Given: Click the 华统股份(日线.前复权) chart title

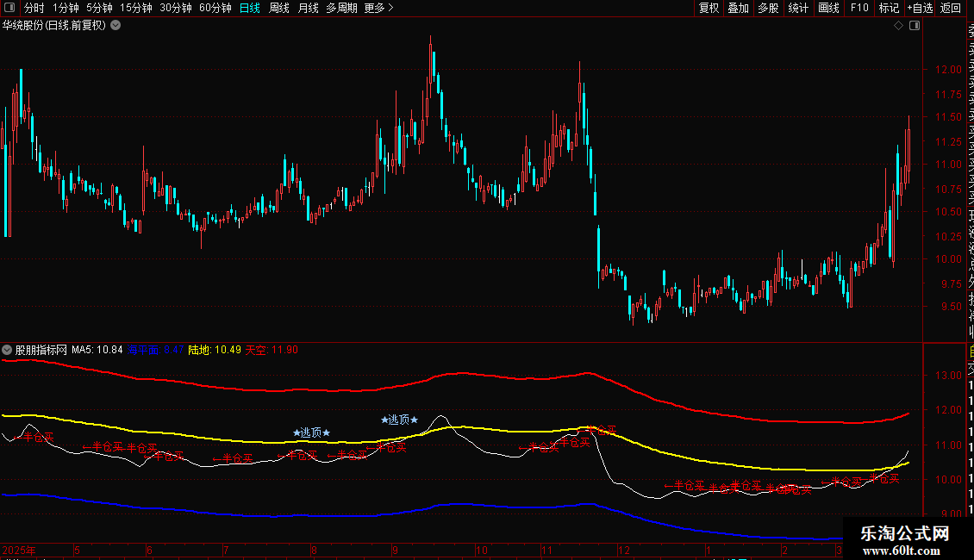Looking at the screenshot, I should coord(54,26).
